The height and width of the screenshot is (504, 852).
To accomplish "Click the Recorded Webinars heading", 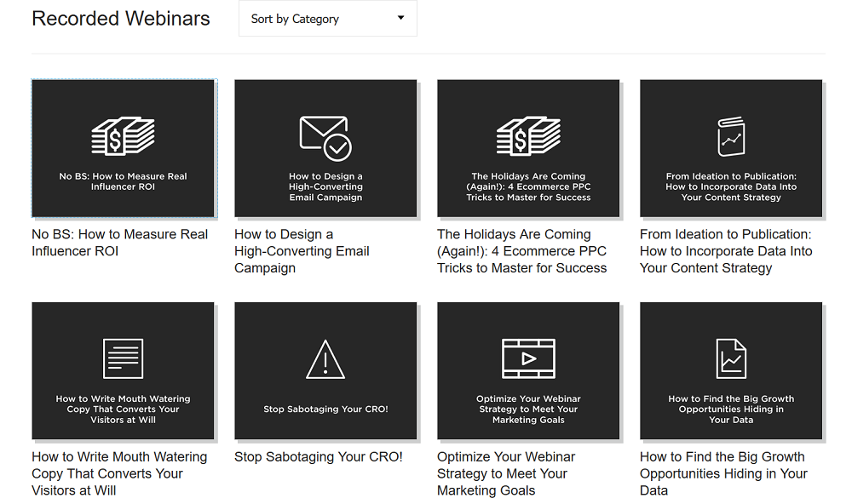I will click(x=121, y=19).
